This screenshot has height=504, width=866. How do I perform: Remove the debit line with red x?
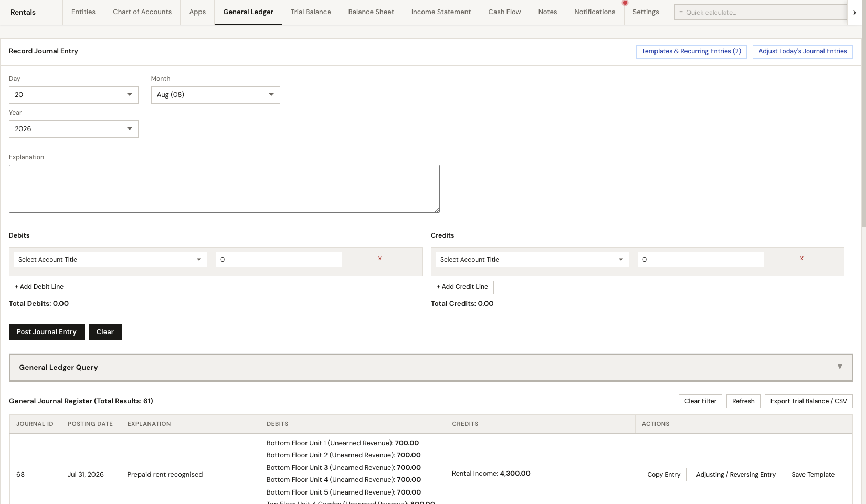coord(379,259)
